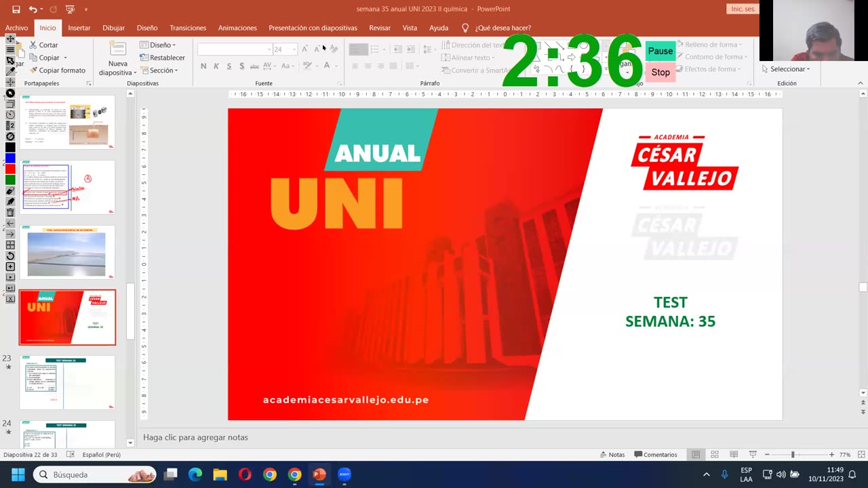Image resolution: width=868 pixels, height=488 pixels.
Task: Click the numbered list icon
Action: [376, 49]
